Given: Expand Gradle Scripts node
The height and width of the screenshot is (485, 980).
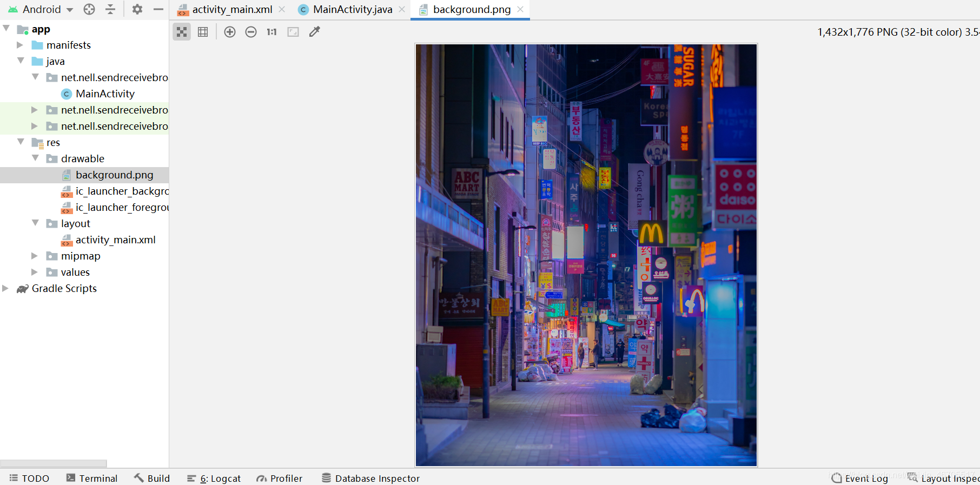Looking at the screenshot, I should point(5,288).
